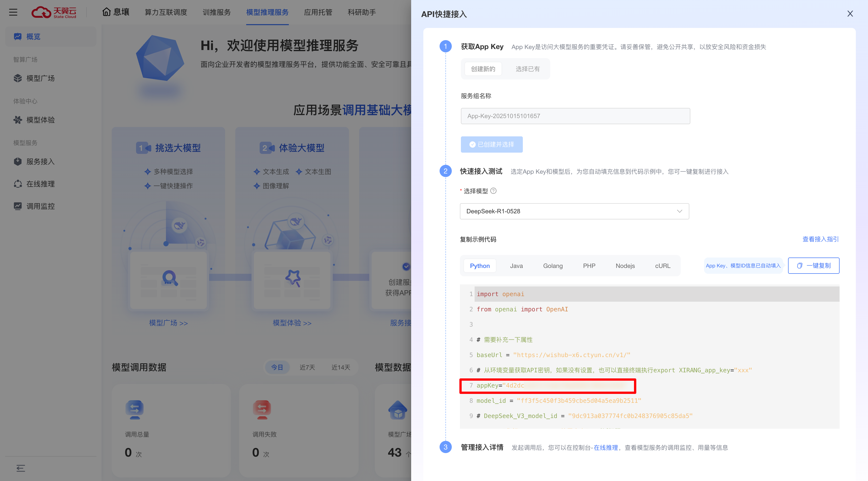This screenshot has width=868, height=481.
Task: Click the 模型广场 sidebar icon
Action: tap(18, 78)
